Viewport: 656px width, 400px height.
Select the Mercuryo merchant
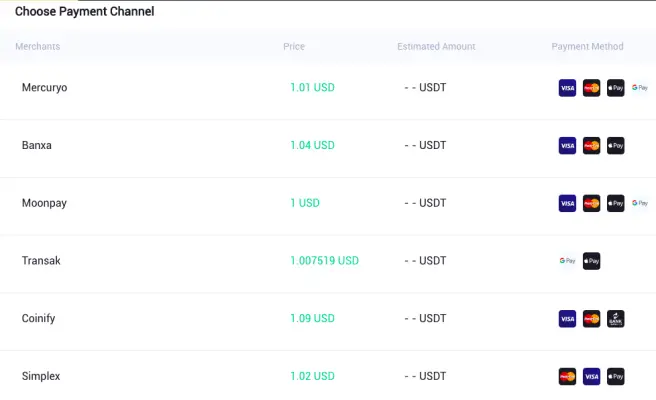click(328, 88)
